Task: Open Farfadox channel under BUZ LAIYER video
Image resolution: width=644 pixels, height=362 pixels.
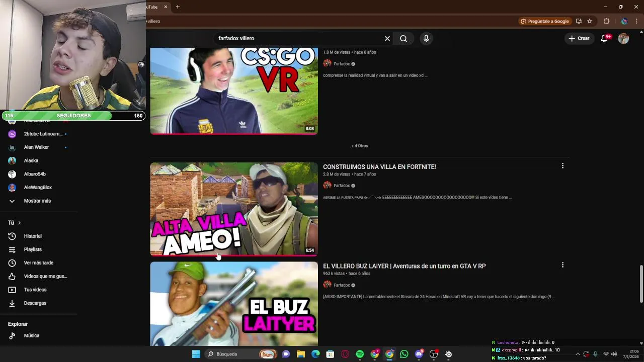Action: point(342,285)
